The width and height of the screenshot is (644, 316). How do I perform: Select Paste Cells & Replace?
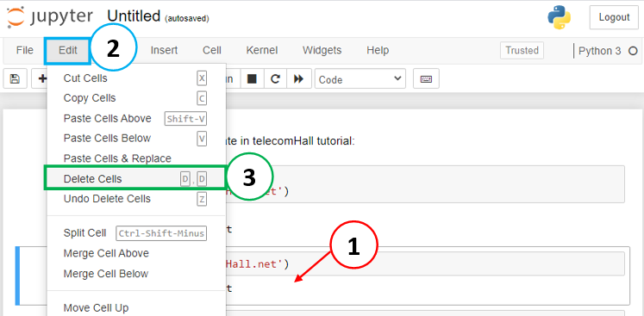(136, 158)
